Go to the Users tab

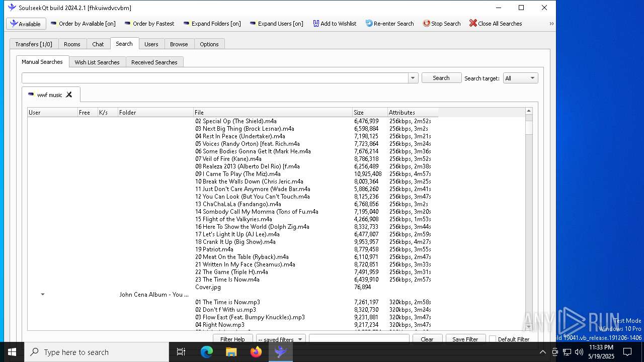(x=151, y=44)
